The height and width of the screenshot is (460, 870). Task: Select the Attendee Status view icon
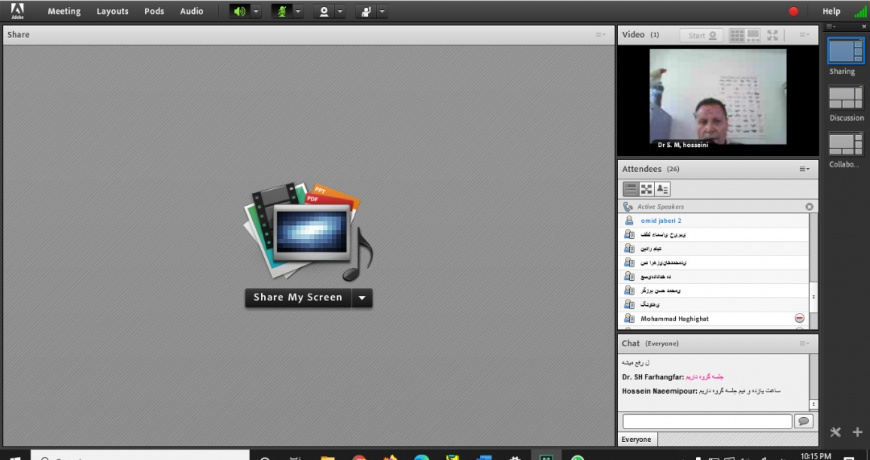pos(662,189)
